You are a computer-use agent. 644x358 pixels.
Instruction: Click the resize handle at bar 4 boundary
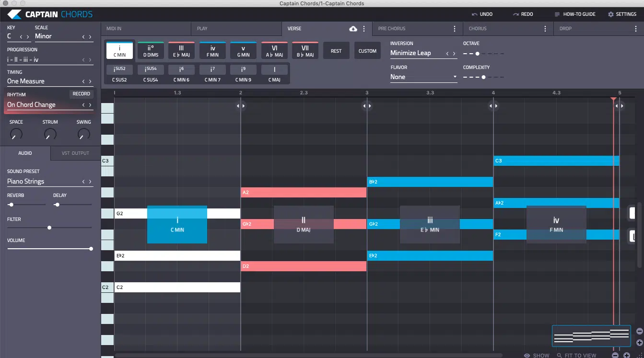493,106
